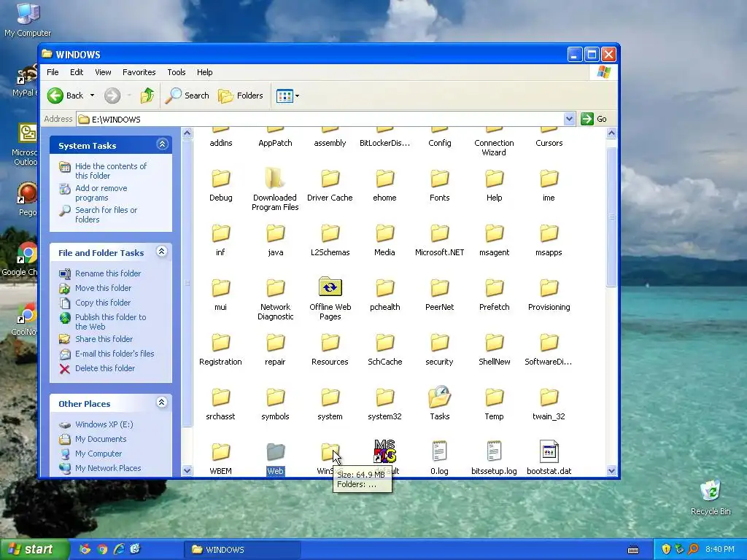Select the bootstat.dat file icon
The height and width of the screenshot is (560, 747).
pyautogui.click(x=549, y=451)
